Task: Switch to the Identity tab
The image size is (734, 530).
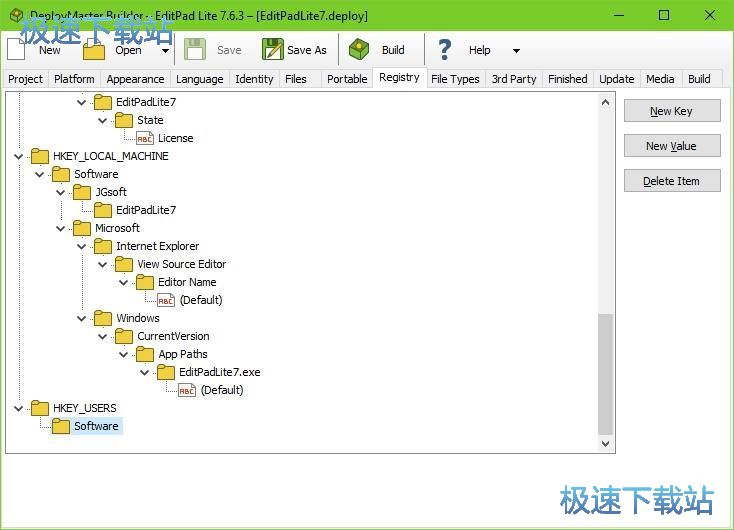Action: (x=254, y=79)
